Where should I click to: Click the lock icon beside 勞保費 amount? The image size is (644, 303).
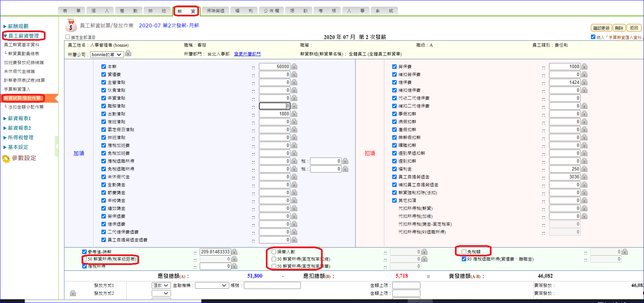pos(584,66)
